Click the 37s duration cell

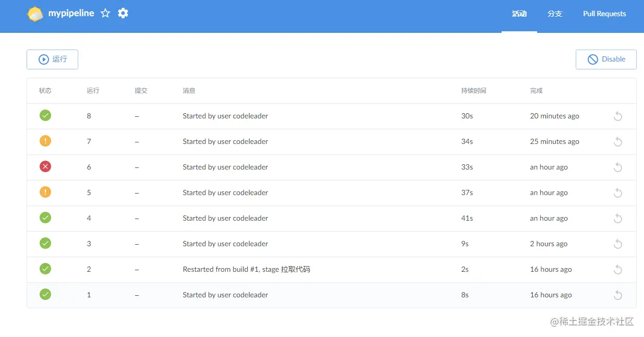coord(467,192)
